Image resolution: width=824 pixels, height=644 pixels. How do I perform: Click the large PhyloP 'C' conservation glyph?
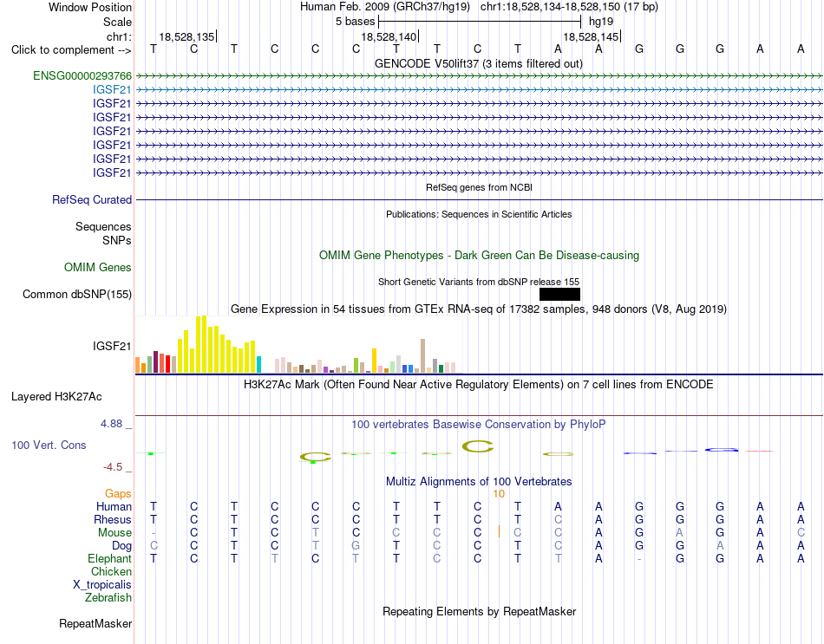478,446
